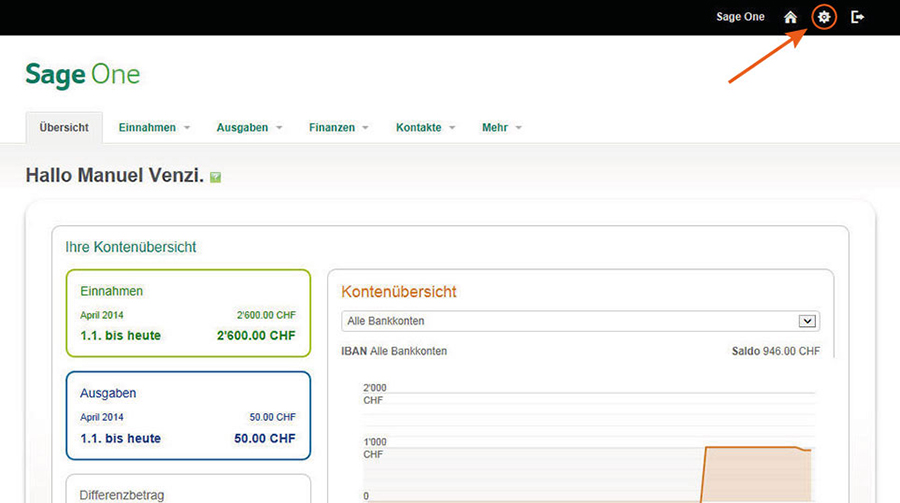Click the Sage One logo
Viewport: 900px width, 503px height.
point(83,75)
